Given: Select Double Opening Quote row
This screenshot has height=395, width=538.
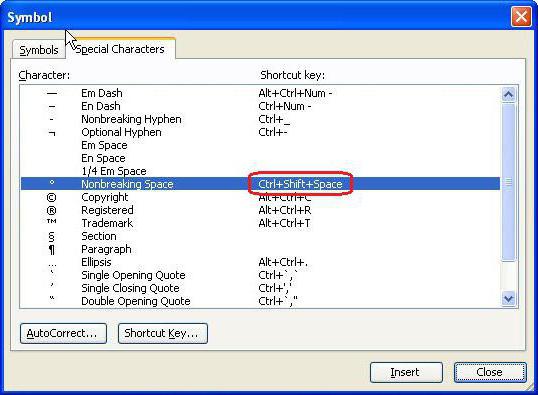Looking at the screenshot, I should click(x=260, y=301).
